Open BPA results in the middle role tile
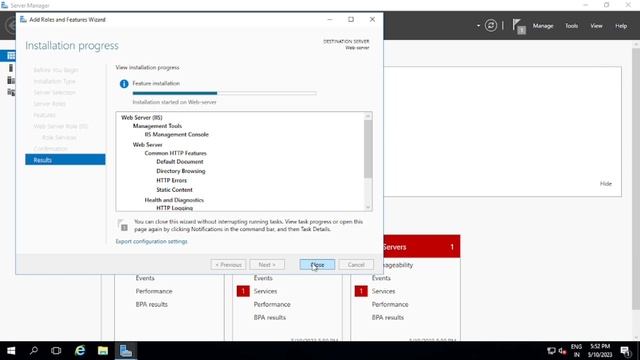 tap(269, 318)
